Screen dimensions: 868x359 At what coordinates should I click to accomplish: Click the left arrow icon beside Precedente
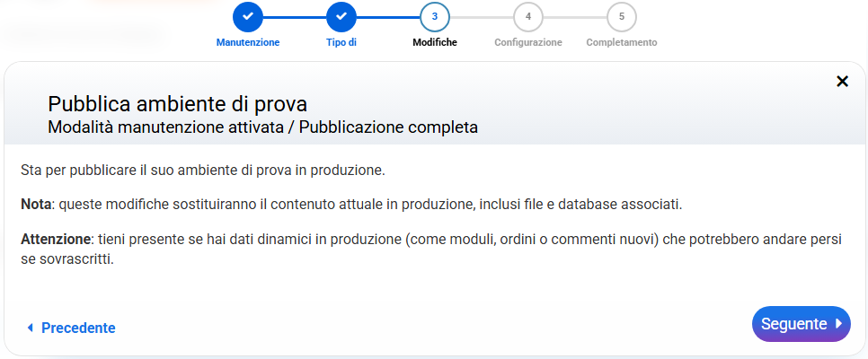coord(30,328)
